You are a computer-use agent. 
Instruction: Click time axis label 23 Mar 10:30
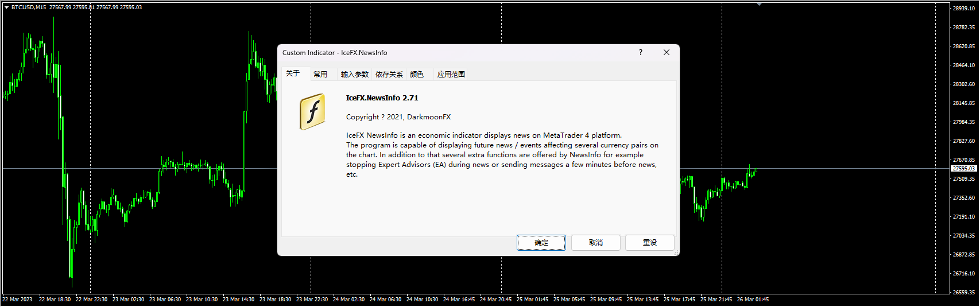pyautogui.click(x=202, y=300)
